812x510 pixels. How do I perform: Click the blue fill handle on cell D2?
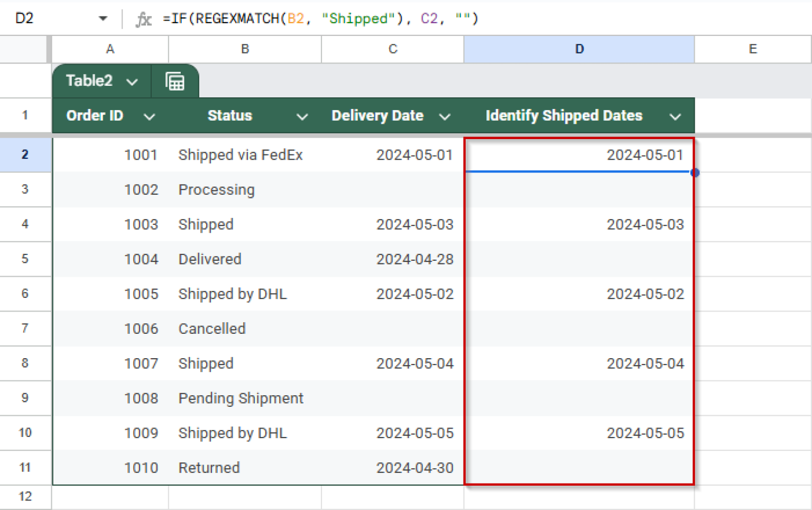[695, 172]
